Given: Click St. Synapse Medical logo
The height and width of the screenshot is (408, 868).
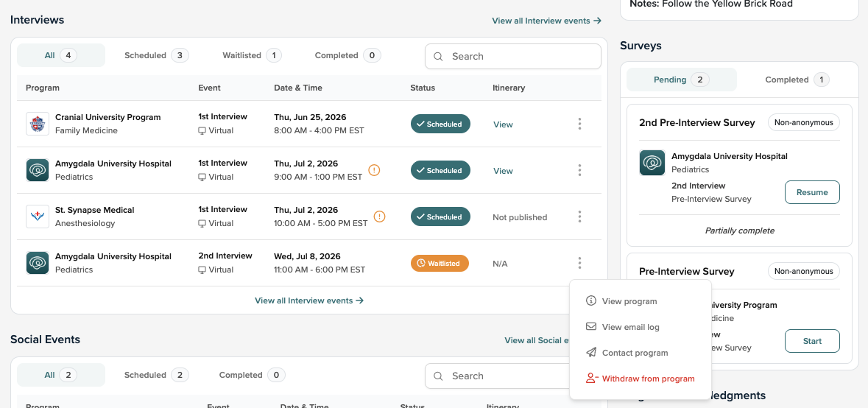Looking at the screenshot, I should (x=38, y=217).
